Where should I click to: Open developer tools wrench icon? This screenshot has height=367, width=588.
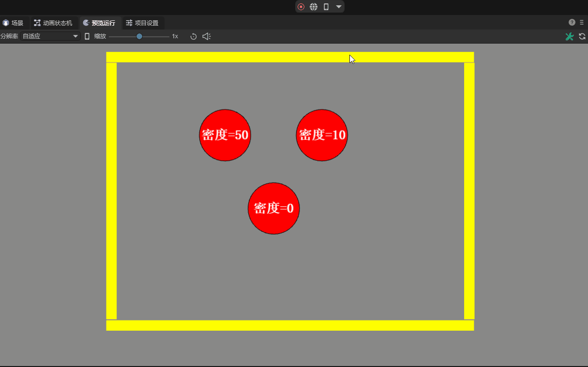pos(570,36)
